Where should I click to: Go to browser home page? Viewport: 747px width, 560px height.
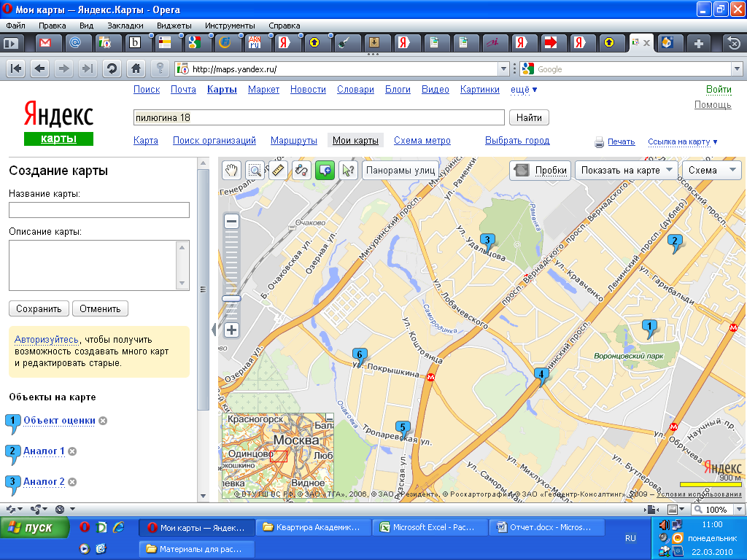tap(136, 69)
